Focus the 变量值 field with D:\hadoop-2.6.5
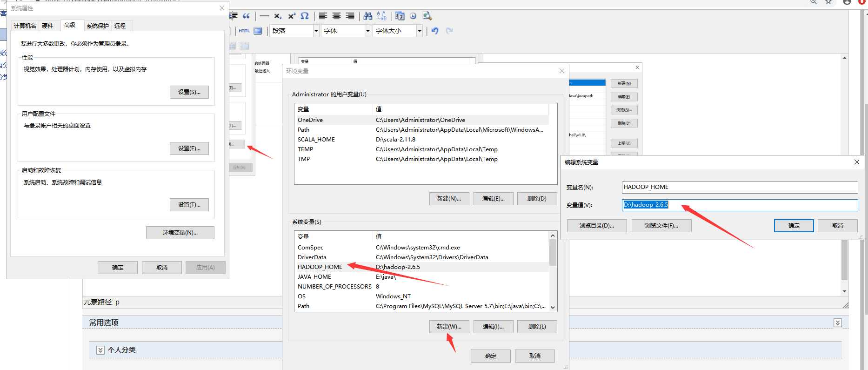This screenshot has height=370, width=868. (x=740, y=205)
